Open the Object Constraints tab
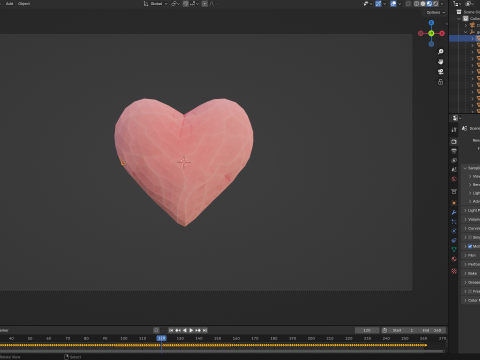Image resolution: width=480 pixels, height=360 pixels. click(454, 240)
